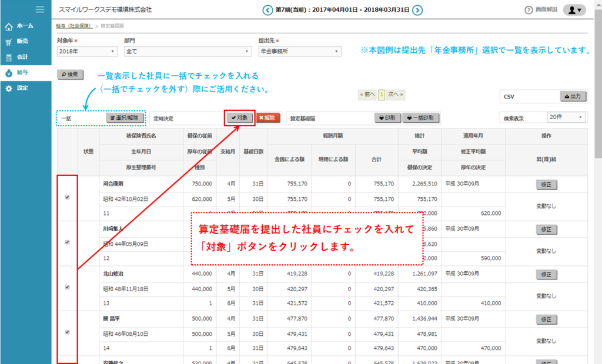This screenshot has height=364, width=602.
Task: Click the 印刷 print button
Action: point(387,118)
